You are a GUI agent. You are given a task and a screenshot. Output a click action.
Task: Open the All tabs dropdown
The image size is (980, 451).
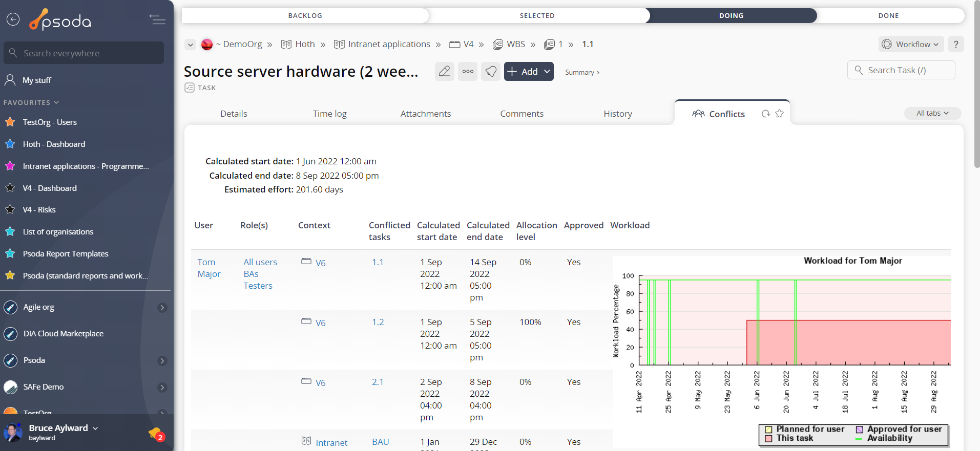click(932, 113)
